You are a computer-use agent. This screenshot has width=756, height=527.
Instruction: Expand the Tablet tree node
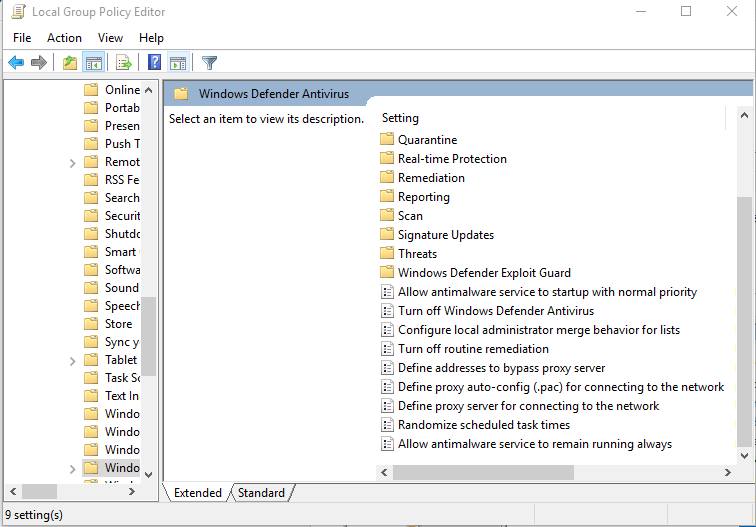click(72, 361)
